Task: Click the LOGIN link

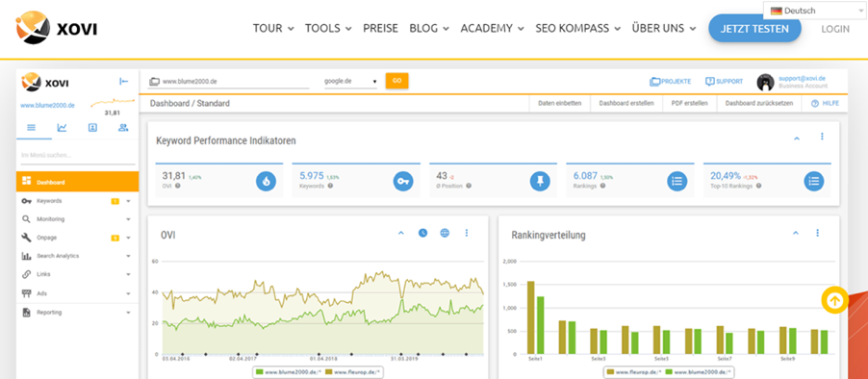Action: (834, 29)
